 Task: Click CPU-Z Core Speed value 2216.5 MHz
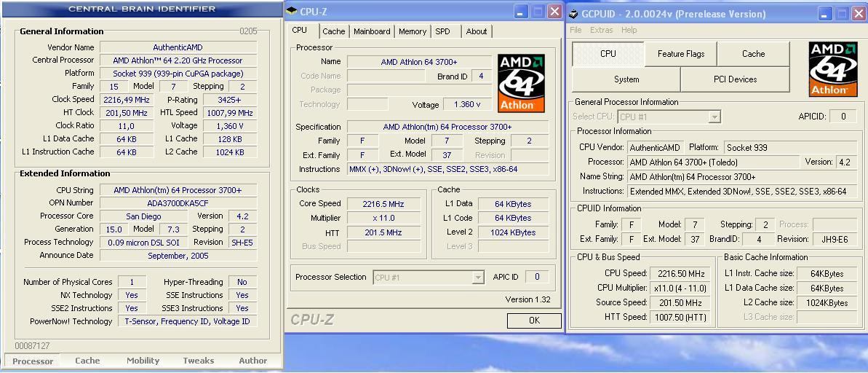(x=383, y=203)
